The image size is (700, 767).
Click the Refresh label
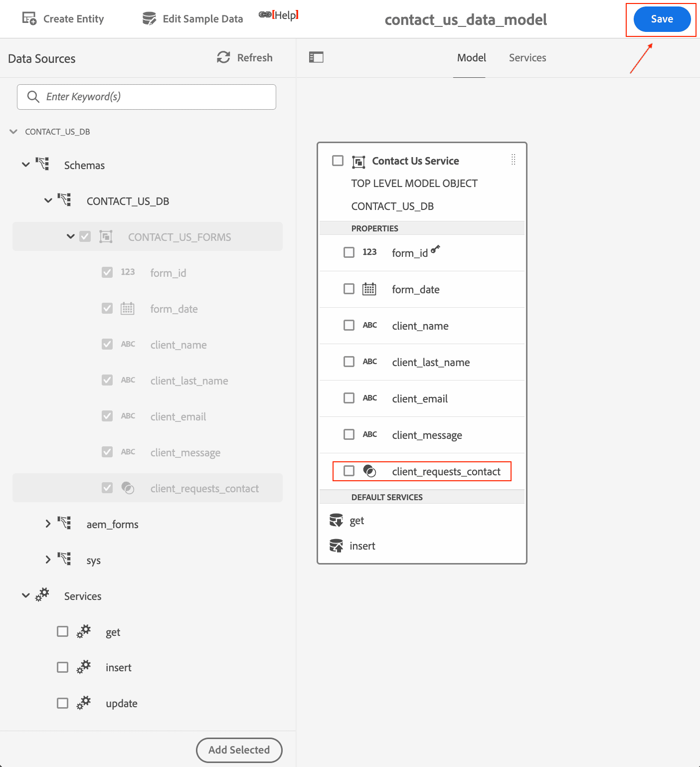255,58
